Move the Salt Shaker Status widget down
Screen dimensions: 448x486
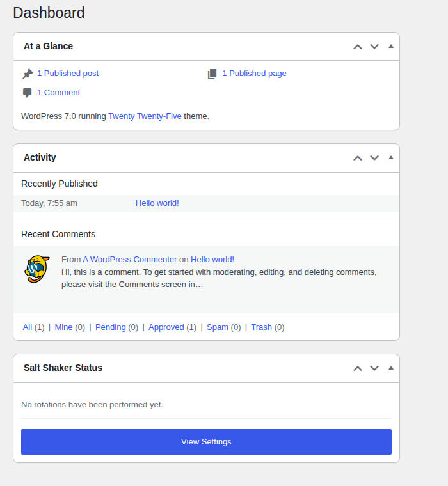pos(374,368)
